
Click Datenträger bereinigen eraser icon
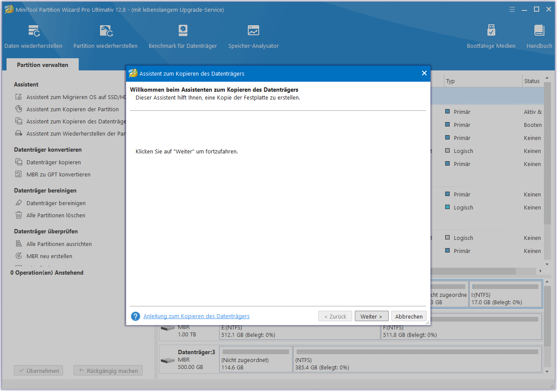point(19,203)
